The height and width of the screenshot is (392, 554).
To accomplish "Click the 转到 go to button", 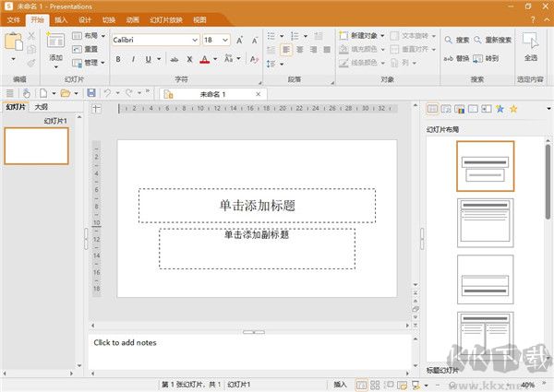I will tap(487, 59).
